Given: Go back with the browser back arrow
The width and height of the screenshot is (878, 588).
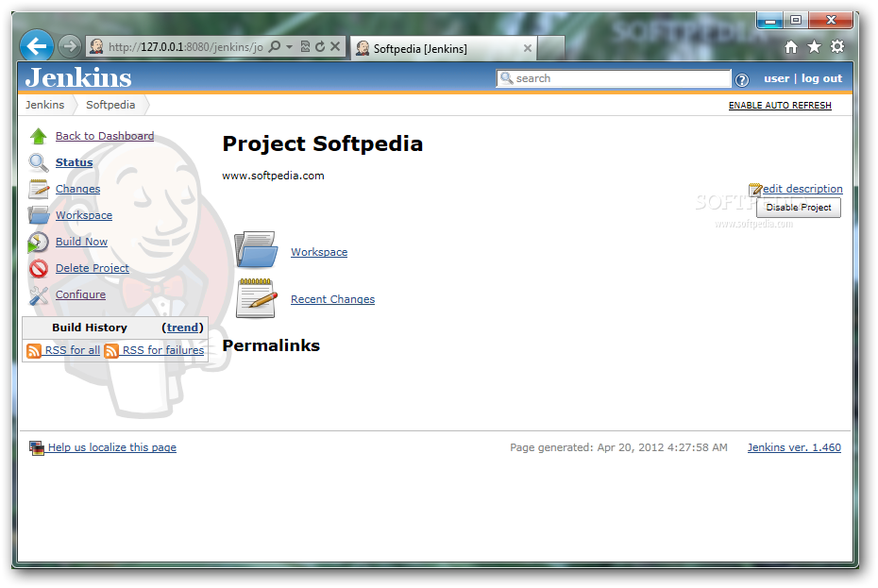Looking at the screenshot, I should pyautogui.click(x=37, y=46).
